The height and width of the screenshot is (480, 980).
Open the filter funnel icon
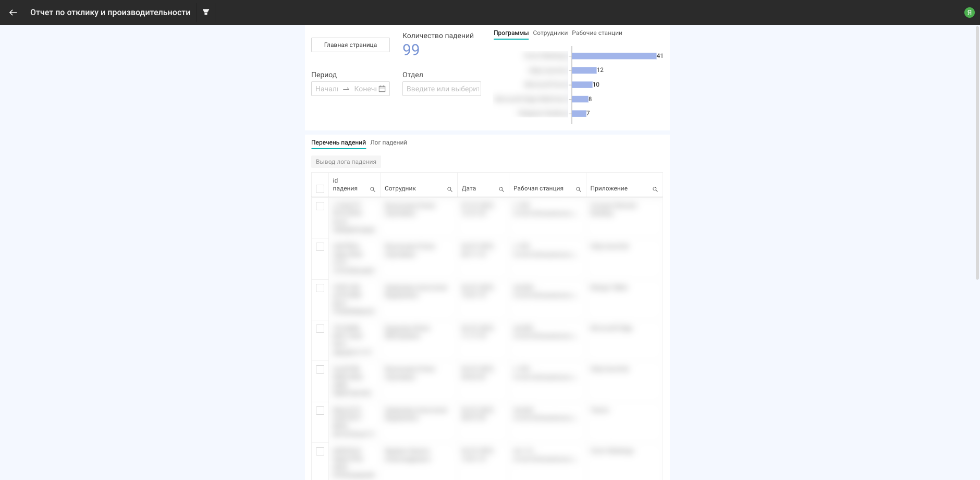pyautogui.click(x=206, y=13)
